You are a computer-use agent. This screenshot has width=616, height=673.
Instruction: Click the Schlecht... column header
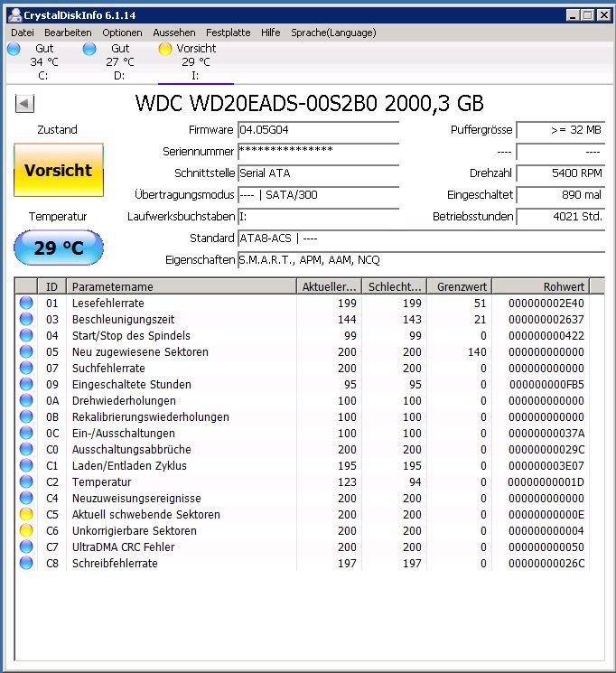pyautogui.click(x=395, y=286)
